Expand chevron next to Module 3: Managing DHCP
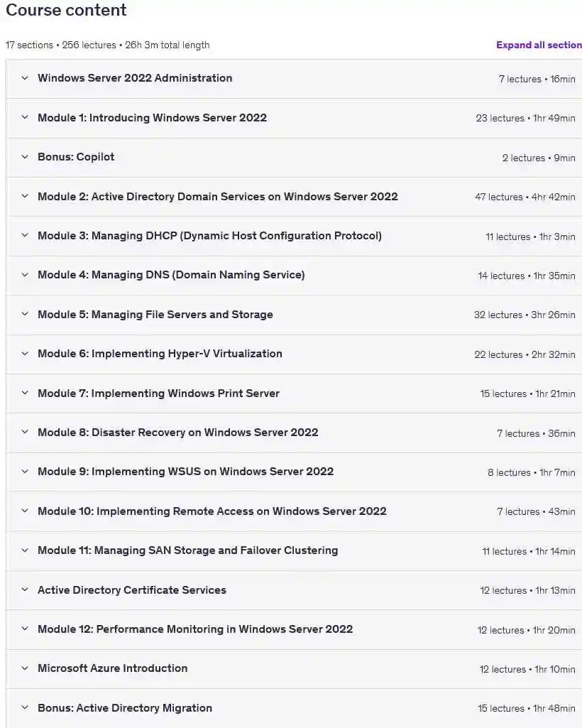Screen dimensions: 582x728 point(25,235)
